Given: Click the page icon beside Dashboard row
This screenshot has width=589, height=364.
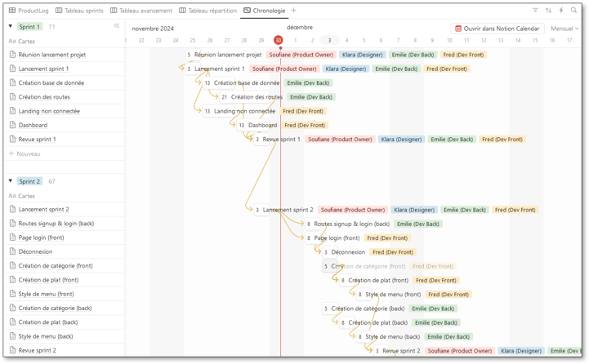Looking at the screenshot, I should pos(12,125).
